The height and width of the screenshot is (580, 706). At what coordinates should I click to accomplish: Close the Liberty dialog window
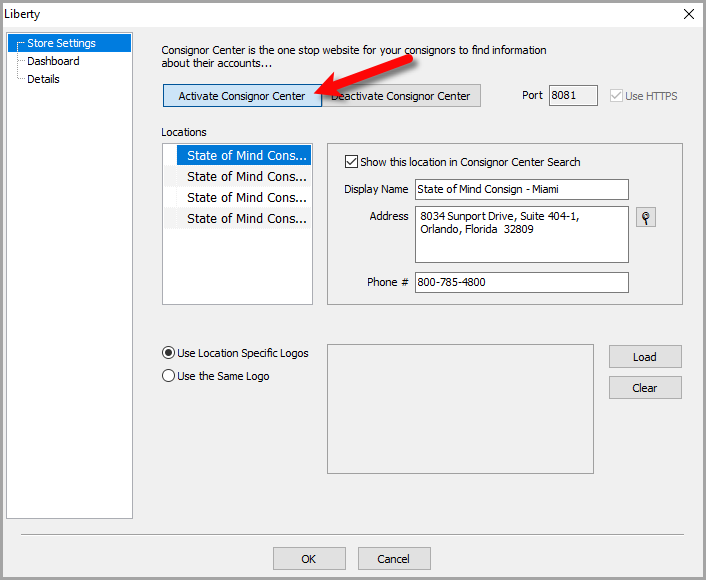[x=688, y=14]
